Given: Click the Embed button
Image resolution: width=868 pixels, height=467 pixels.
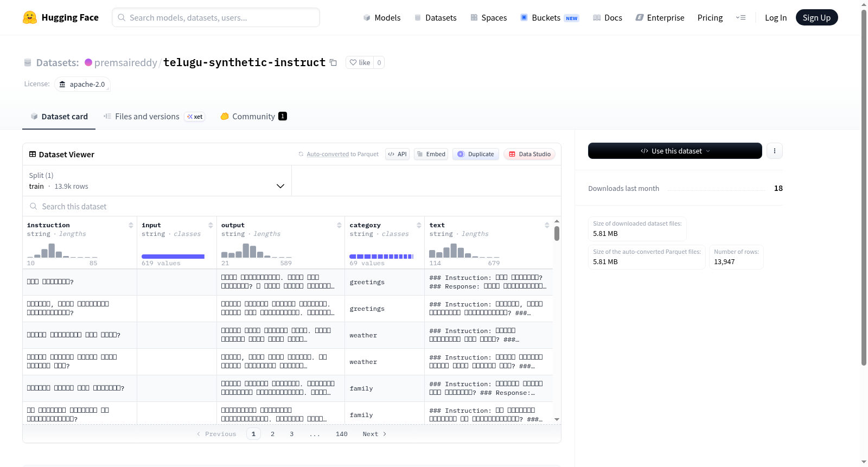Looking at the screenshot, I should [431, 155].
